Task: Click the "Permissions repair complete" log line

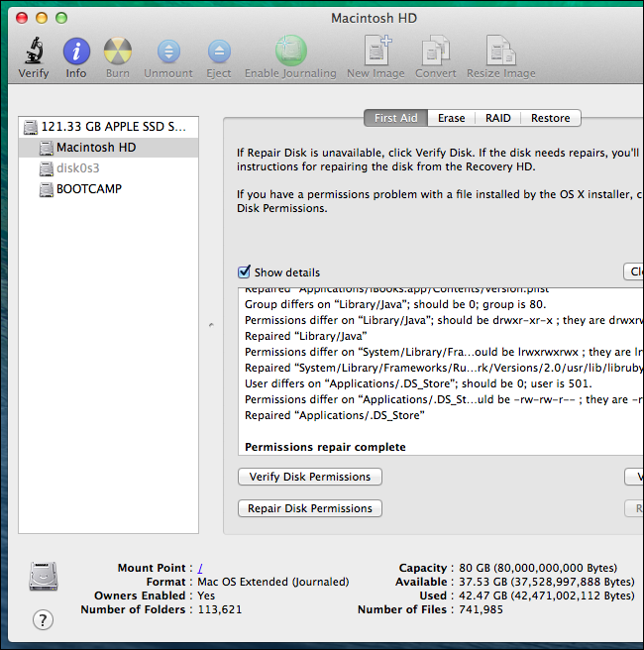Action: coord(325,447)
